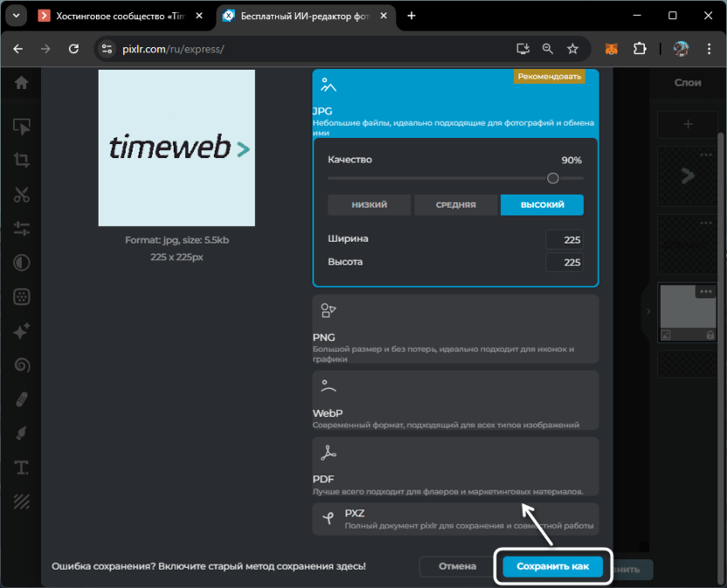Open Chrome three-dot menu
The width and height of the screenshot is (727, 588).
click(709, 49)
